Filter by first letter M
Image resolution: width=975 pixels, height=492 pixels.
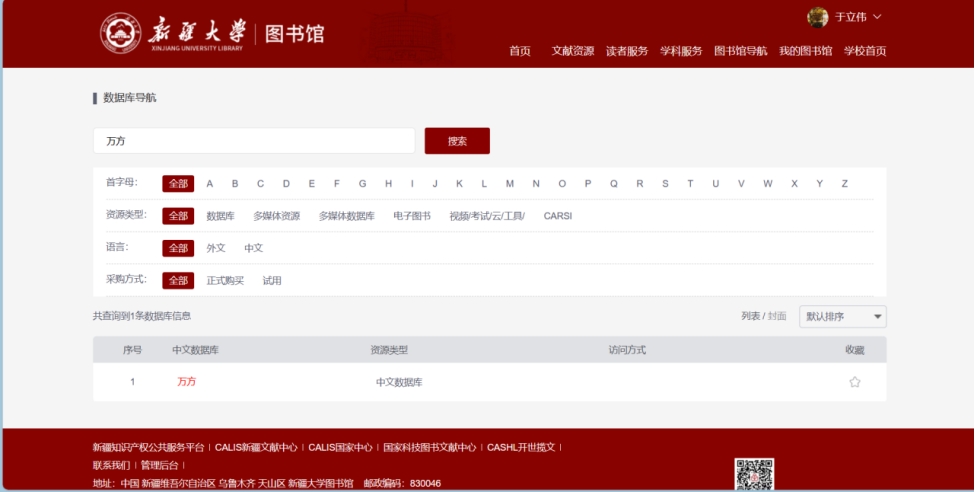pos(510,183)
